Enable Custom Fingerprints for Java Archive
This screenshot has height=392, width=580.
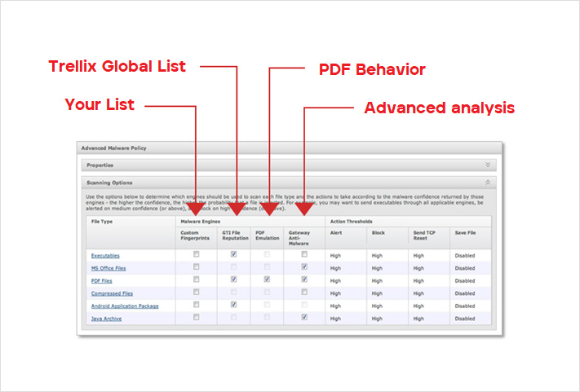[196, 317]
